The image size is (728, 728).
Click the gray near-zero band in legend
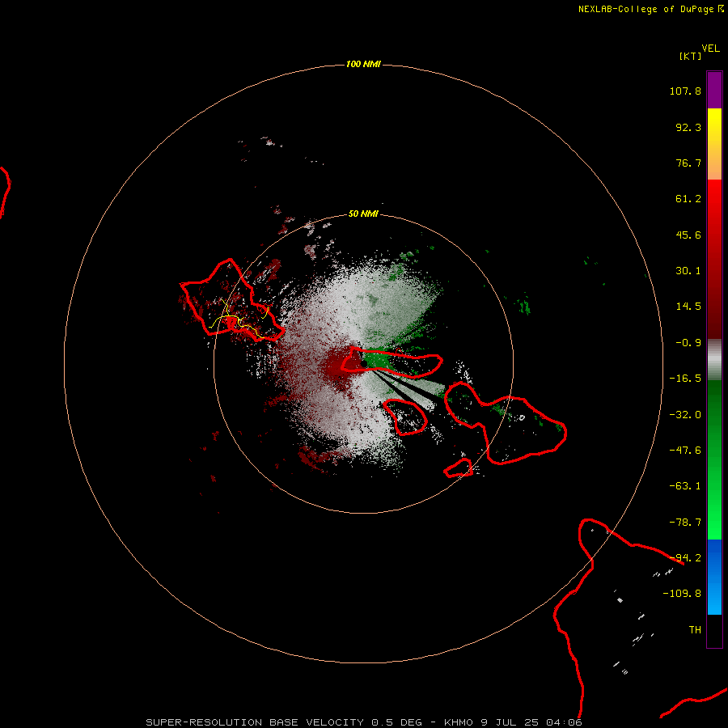[x=714, y=360]
